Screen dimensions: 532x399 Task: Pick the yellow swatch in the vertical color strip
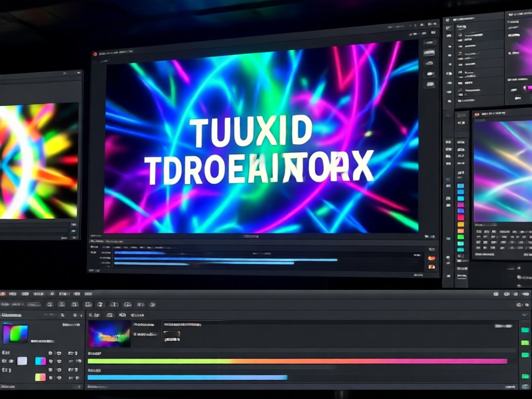[461, 224]
